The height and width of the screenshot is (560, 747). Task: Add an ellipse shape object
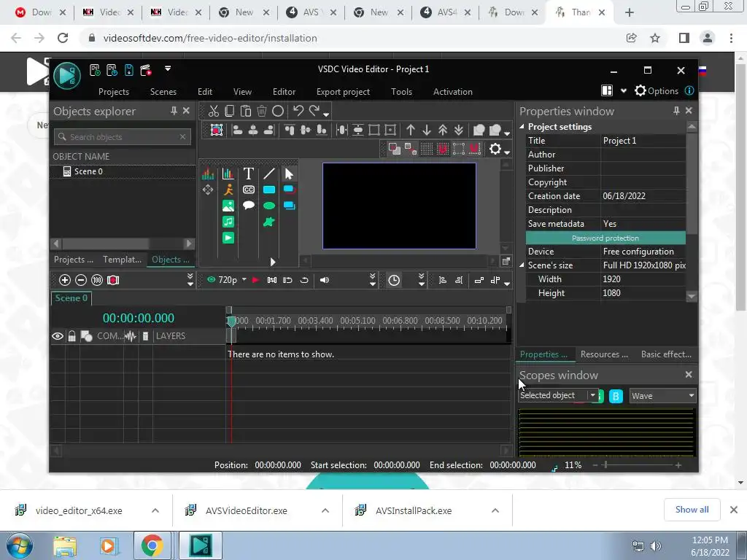(x=269, y=206)
